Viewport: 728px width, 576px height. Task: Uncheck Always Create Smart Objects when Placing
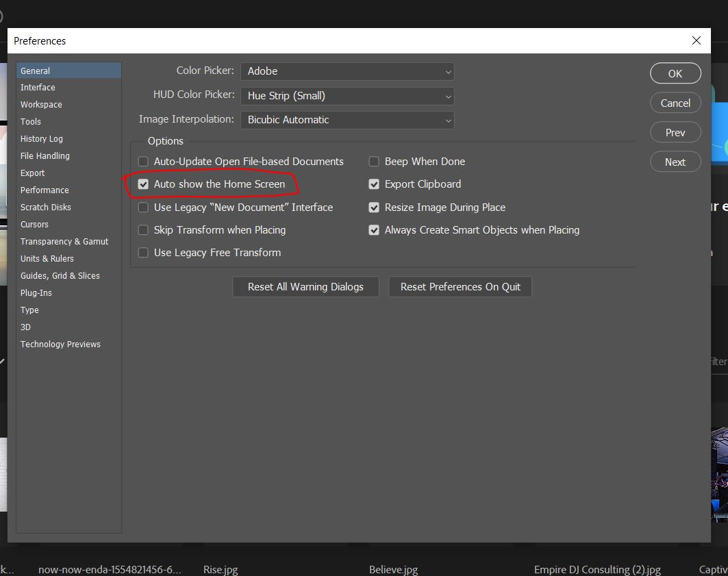[x=374, y=230]
